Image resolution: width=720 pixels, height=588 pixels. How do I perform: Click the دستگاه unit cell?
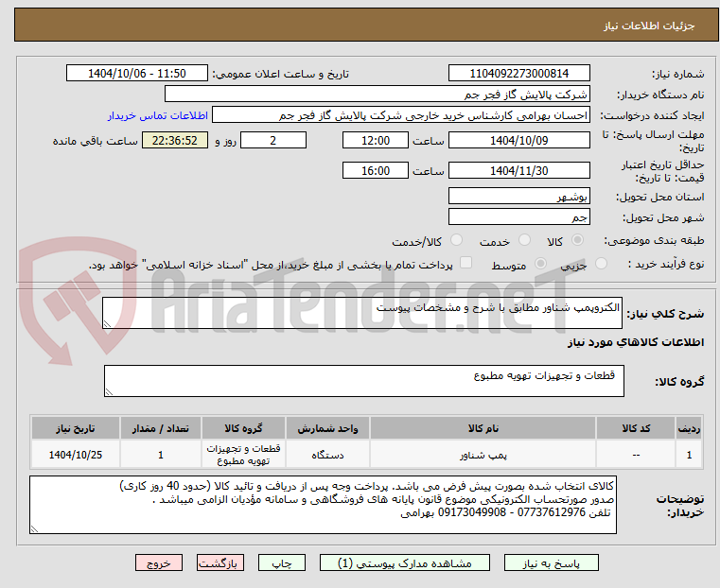pos(328,455)
